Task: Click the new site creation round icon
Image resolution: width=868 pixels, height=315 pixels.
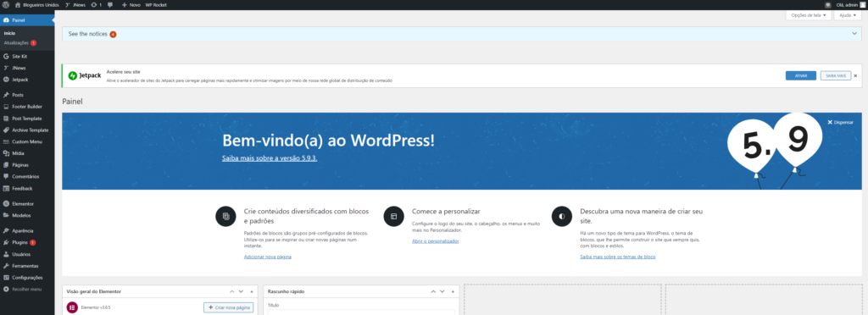Action: [562, 216]
